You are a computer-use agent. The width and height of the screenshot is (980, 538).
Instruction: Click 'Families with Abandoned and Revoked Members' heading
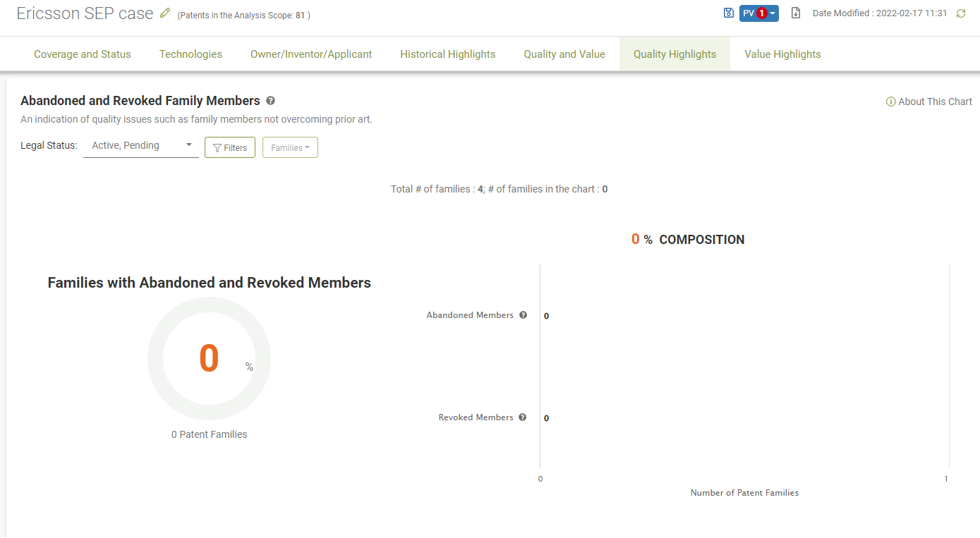(210, 283)
